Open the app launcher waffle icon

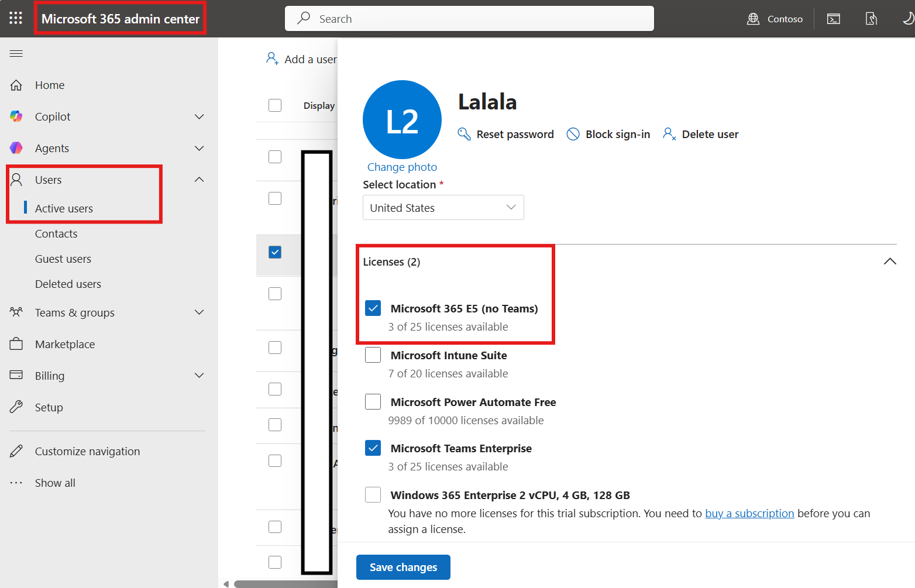pos(16,18)
